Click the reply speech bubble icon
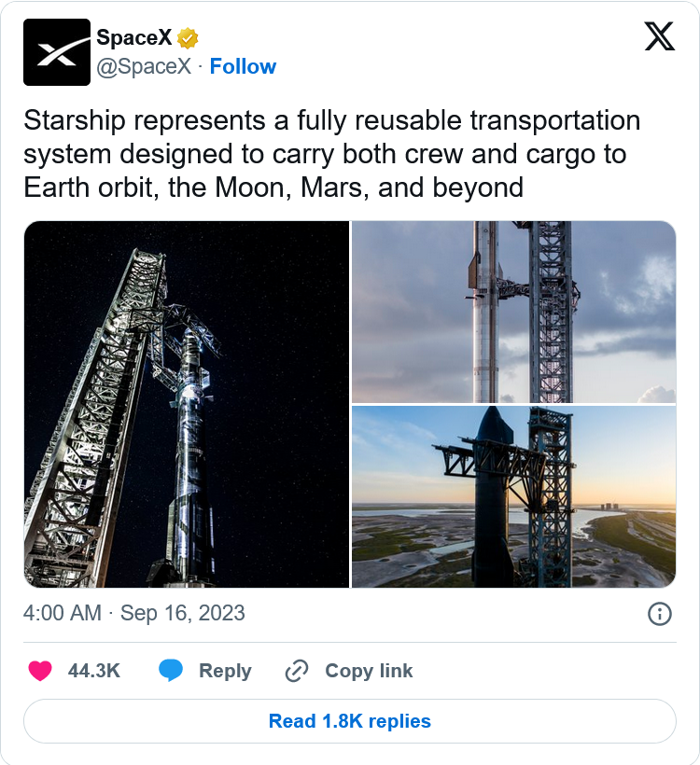The image size is (700, 765). pyautogui.click(x=171, y=671)
